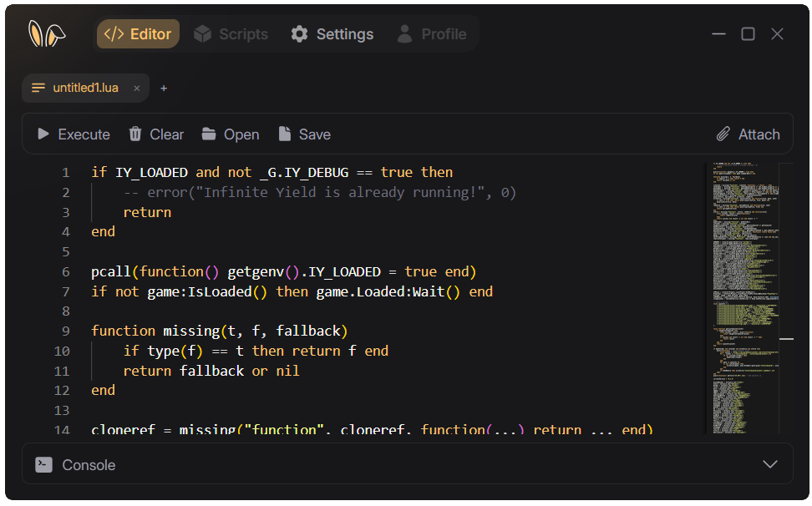Open the Settings section
This screenshot has width=812, height=506.
pyautogui.click(x=332, y=33)
